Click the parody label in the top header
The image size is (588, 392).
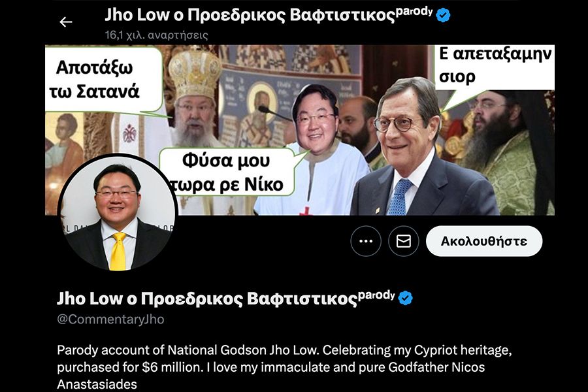[x=414, y=11]
